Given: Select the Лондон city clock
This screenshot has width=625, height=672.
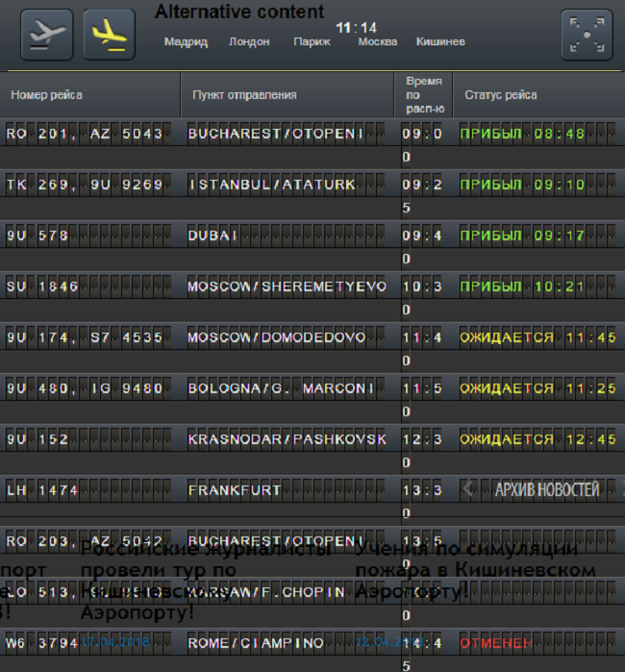Looking at the screenshot, I should [x=249, y=41].
